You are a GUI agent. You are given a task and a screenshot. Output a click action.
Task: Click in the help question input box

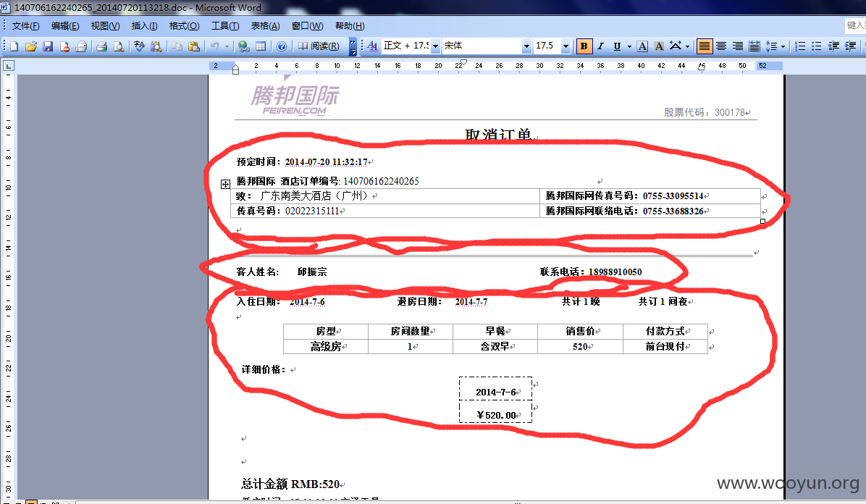click(x=856, y=25)
